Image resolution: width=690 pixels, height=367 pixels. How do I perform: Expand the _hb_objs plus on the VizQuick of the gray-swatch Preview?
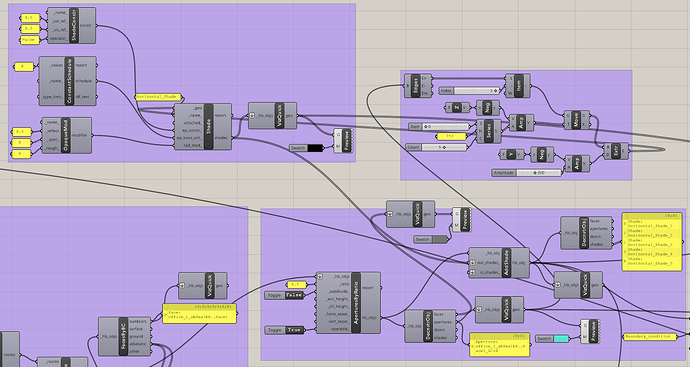390,214
